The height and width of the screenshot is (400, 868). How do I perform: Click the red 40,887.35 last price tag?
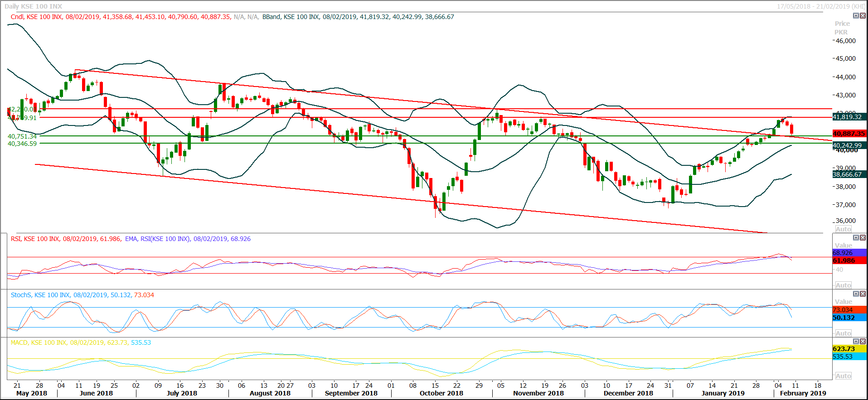(x=849, y=134)
